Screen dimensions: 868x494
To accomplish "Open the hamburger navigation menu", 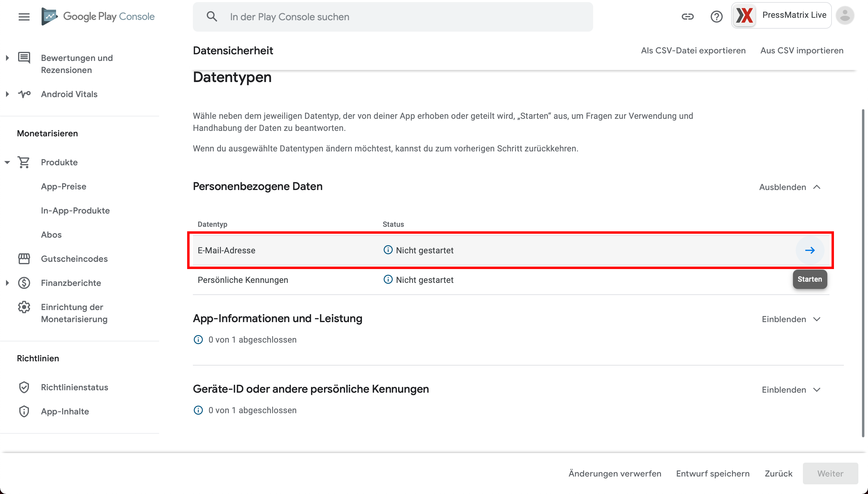I will pos(24,17).
